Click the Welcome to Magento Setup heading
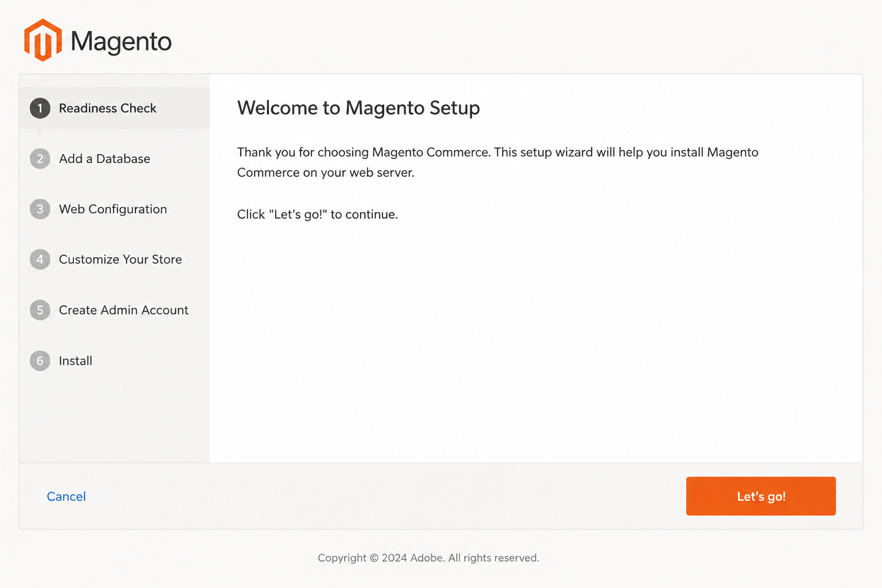 (358, 108)
